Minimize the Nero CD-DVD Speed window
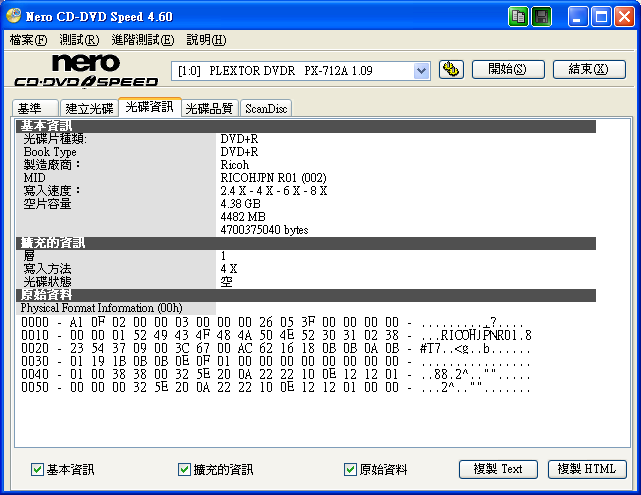Image resolution: width=641 pixels, height=495 pixels. pyautogui.click(x=578, y=17)
